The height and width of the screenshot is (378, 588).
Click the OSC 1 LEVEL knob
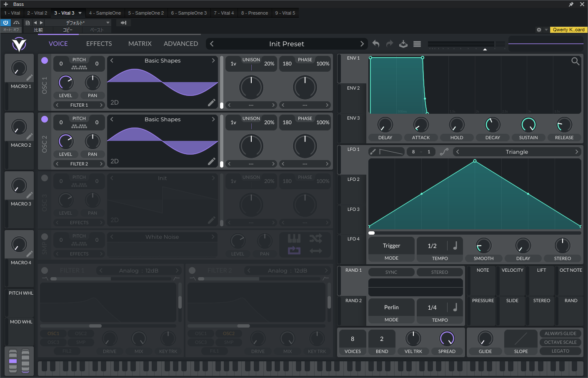(66, 83)
